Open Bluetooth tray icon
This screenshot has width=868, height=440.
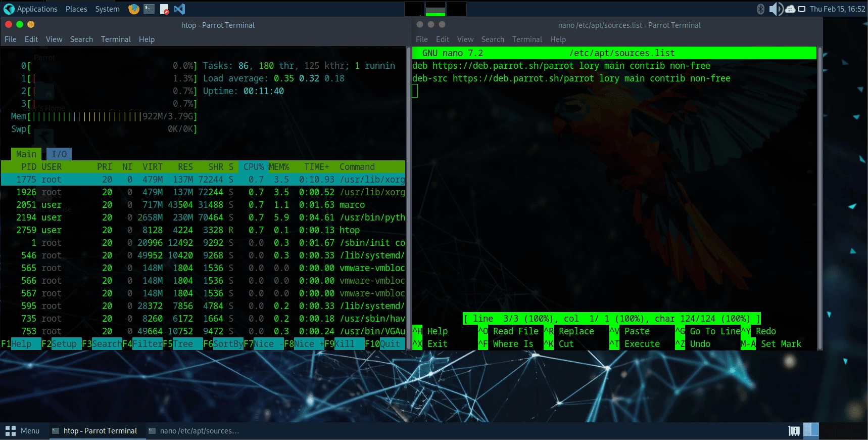tap(760, 9)
